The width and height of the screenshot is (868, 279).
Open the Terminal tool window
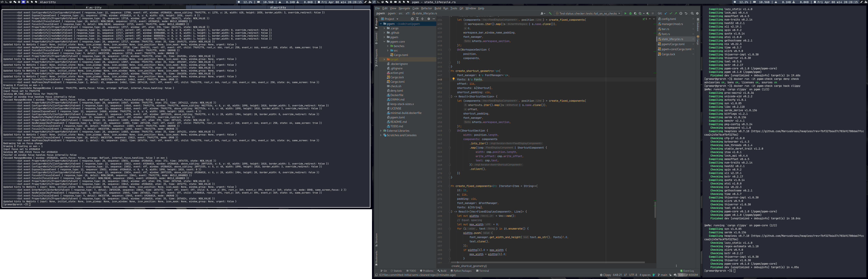482,271
